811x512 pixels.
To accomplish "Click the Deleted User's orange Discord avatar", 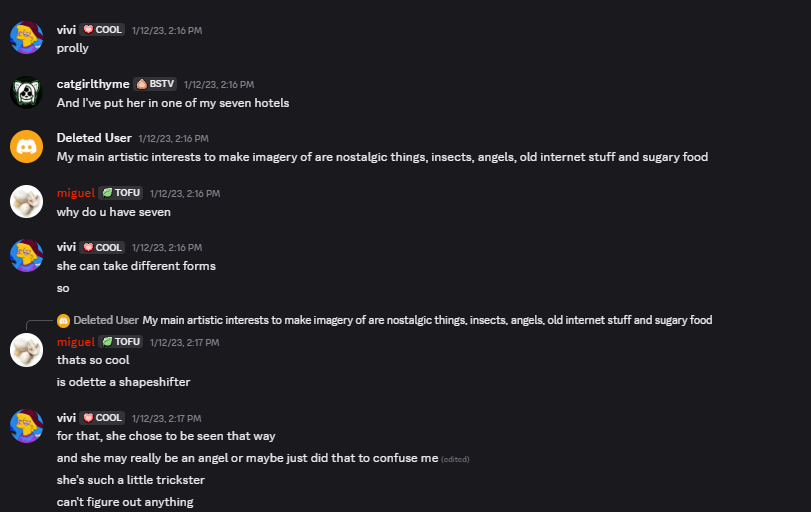I will (26, 146).
